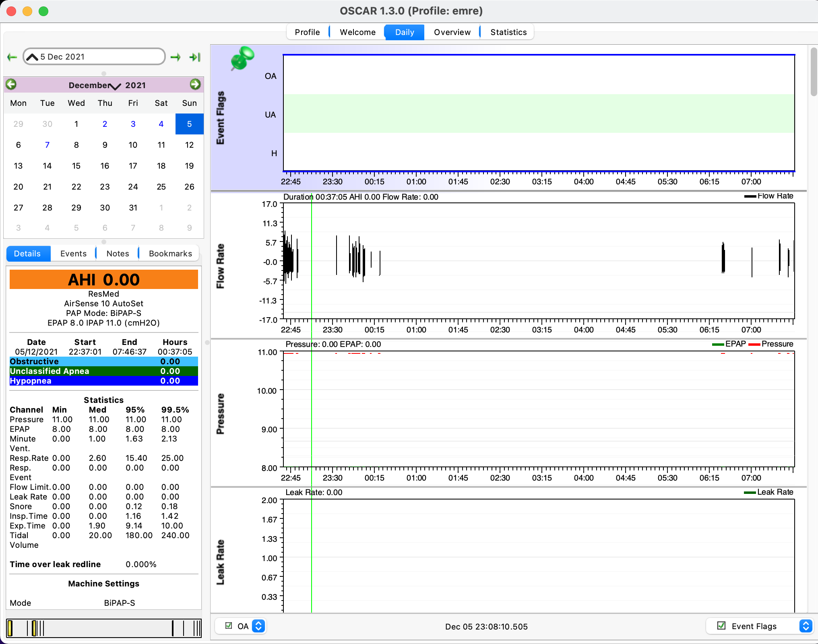Click the Leak Rate legend entry
The width and height of the screenshot is (818, 644).
(769, 492)
